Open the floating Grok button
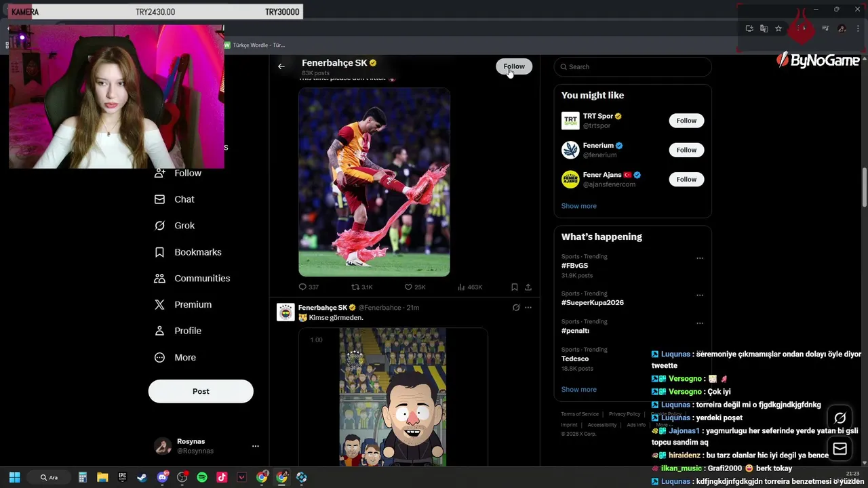Image resolution: width=868 pixels, height=488 pixels. pos(840,418)
